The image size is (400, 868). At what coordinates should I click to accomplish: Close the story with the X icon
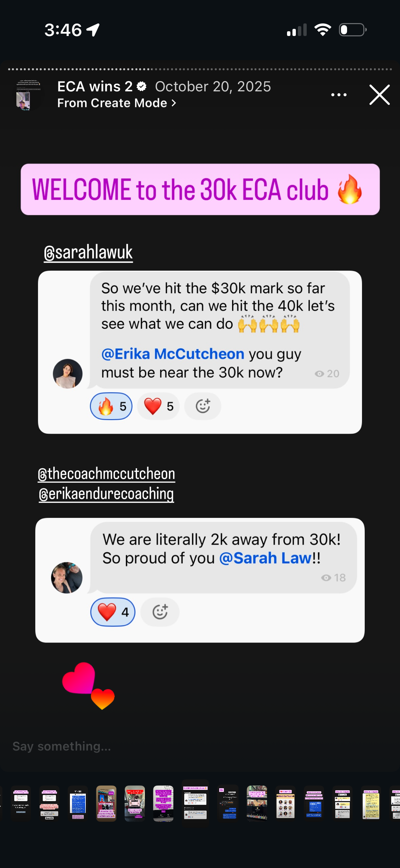click(379, 95)
